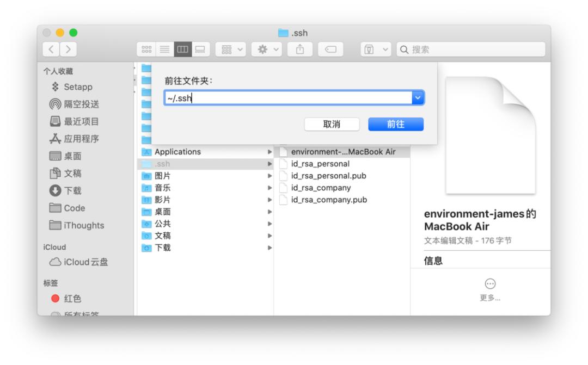Expand the Applications folder arrow
Screen dimensions: 588x365
coord(269,152)
